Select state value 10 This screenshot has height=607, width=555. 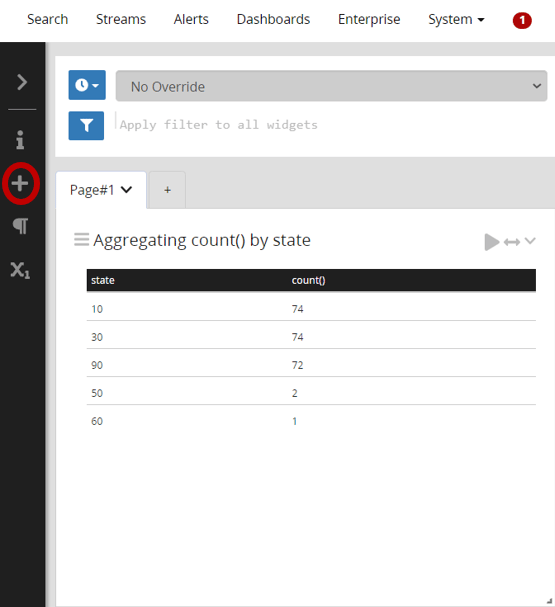point(97,309)
